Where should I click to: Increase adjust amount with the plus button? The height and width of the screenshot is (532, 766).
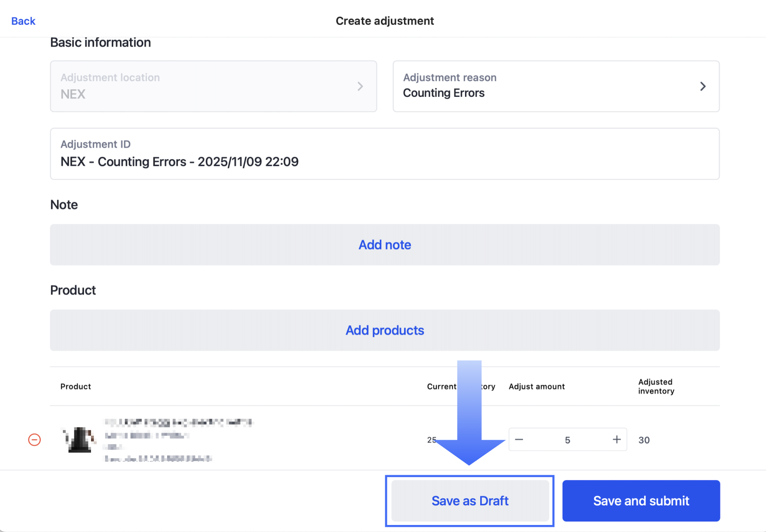[x=616, y=440]
